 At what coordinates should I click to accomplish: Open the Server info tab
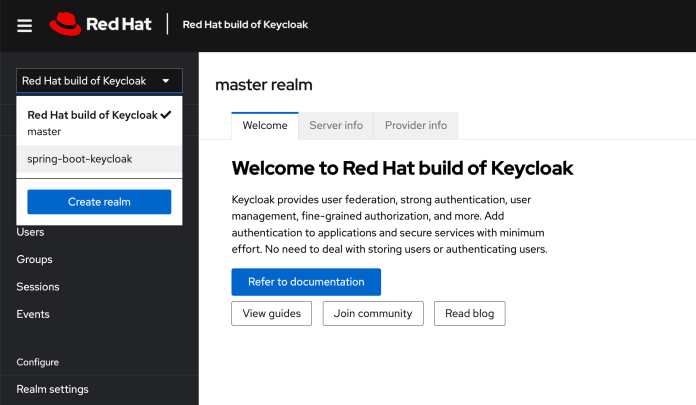coord(335,126)
